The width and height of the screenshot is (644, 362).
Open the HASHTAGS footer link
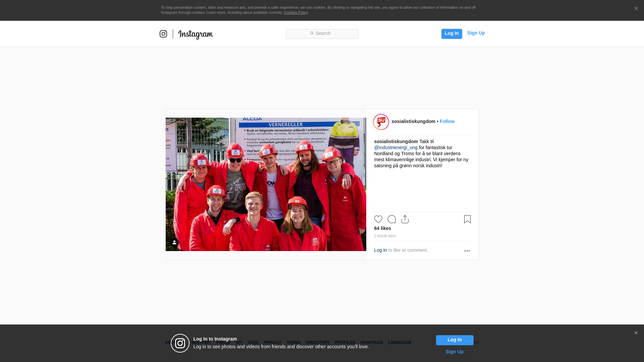[371, 343]
